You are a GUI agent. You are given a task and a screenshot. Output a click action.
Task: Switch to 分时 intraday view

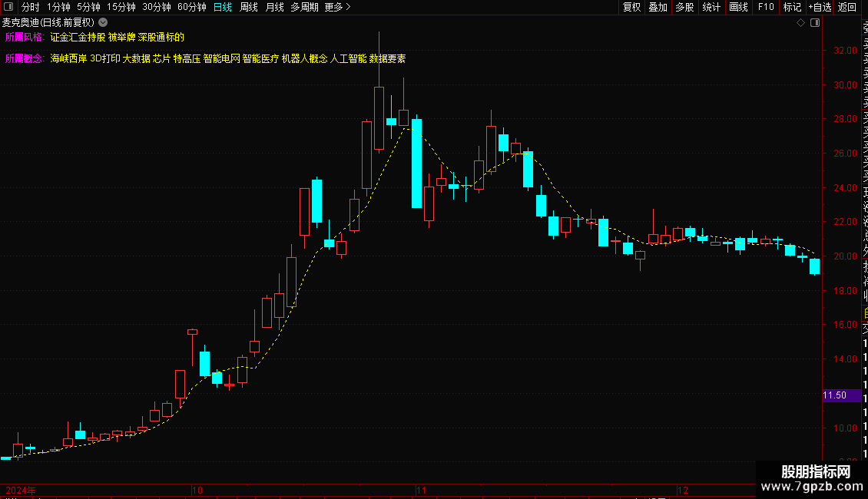31,7
